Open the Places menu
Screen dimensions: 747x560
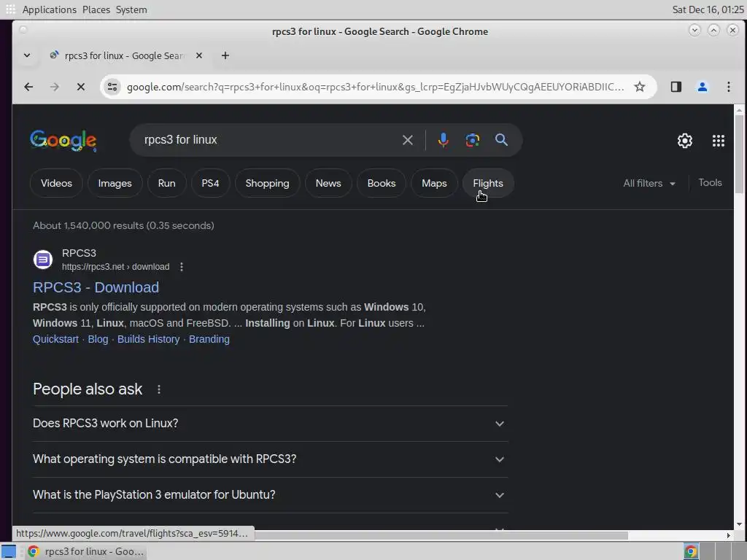tap(96, 9)
